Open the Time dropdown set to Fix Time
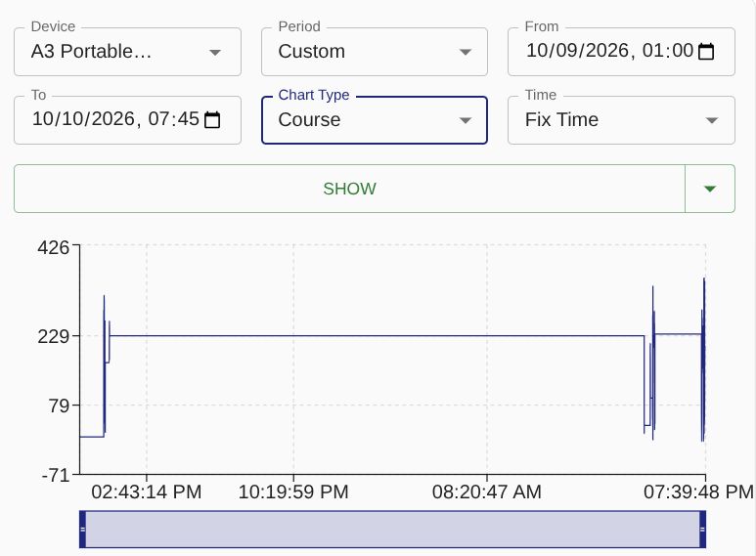 [621, 120]
